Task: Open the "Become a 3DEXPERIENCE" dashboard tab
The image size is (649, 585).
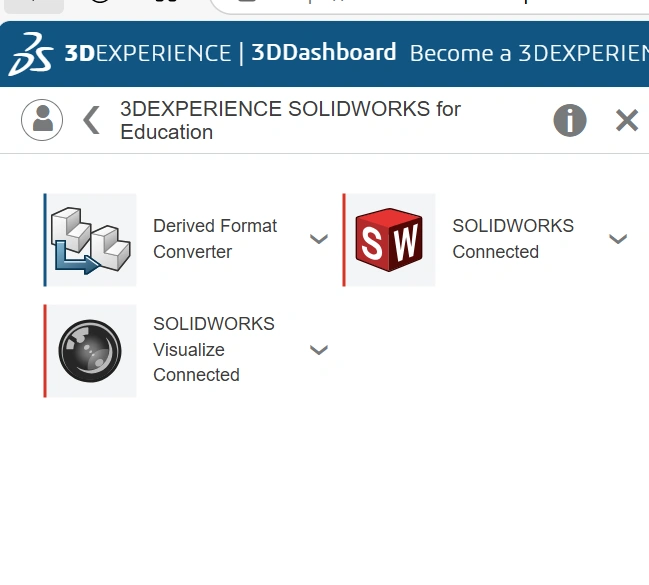Action: coord(528,53)
